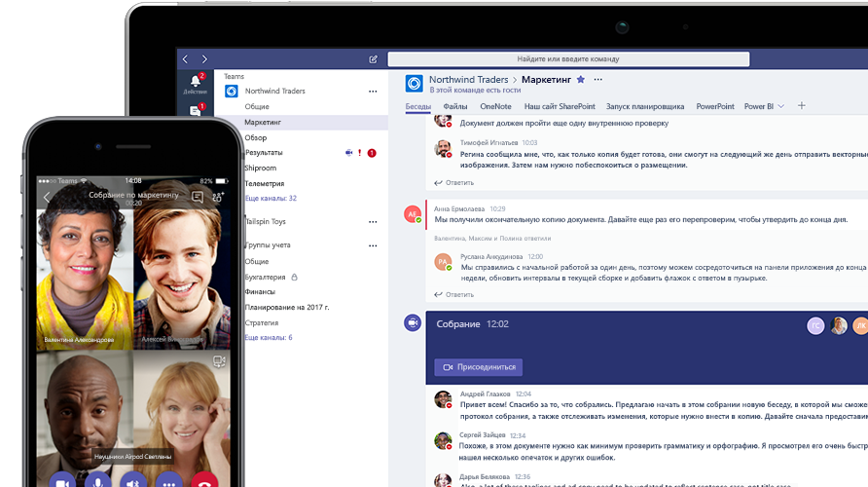Open the Наш сайт SharePoint tab
This screenshot has width=868, height=487.
pos(560,106)
